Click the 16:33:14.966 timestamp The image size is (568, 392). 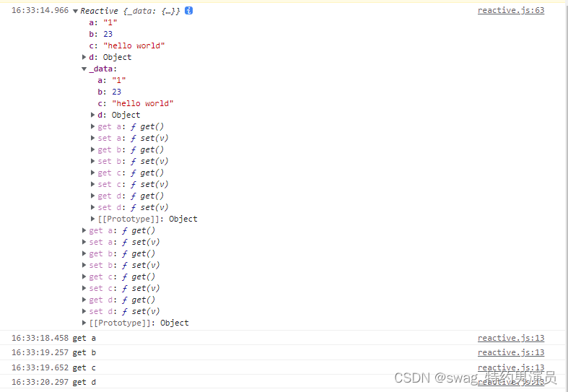(x=40, y=11)
